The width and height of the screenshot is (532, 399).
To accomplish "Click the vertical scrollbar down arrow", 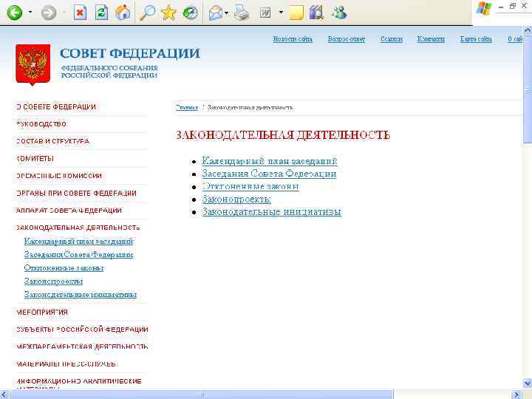I will click(528, 383).
